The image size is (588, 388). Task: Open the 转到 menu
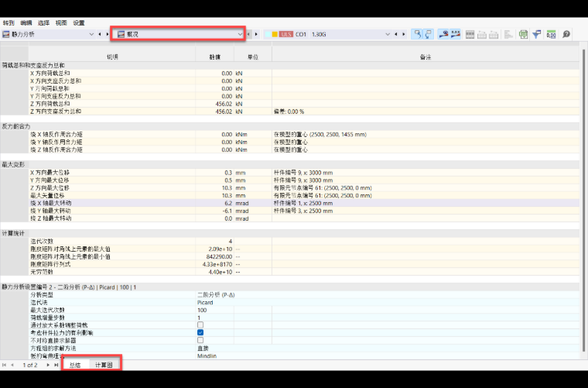tap(9, 23)
